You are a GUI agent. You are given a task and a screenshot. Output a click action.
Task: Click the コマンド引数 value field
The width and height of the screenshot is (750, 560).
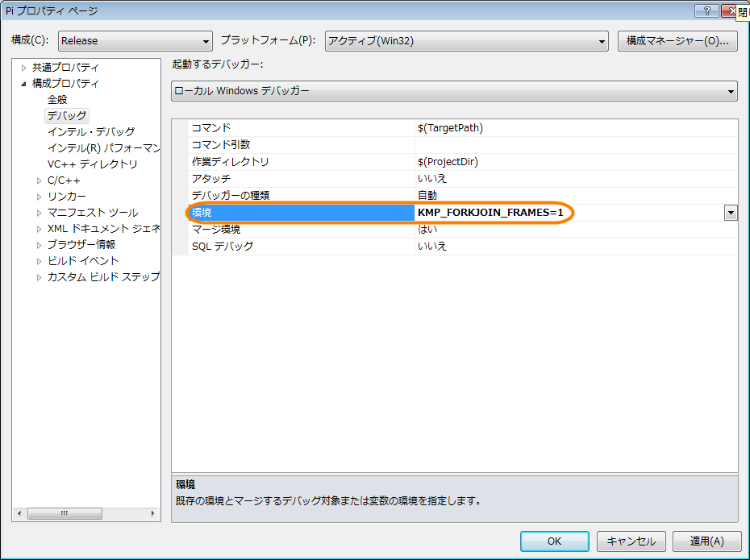[576, 145]
